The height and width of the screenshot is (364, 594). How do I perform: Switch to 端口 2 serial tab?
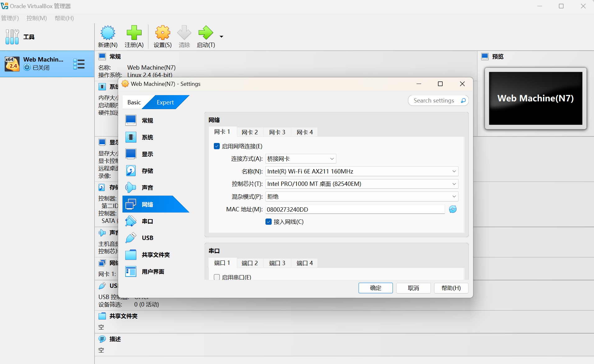click(x=250, y=263)
